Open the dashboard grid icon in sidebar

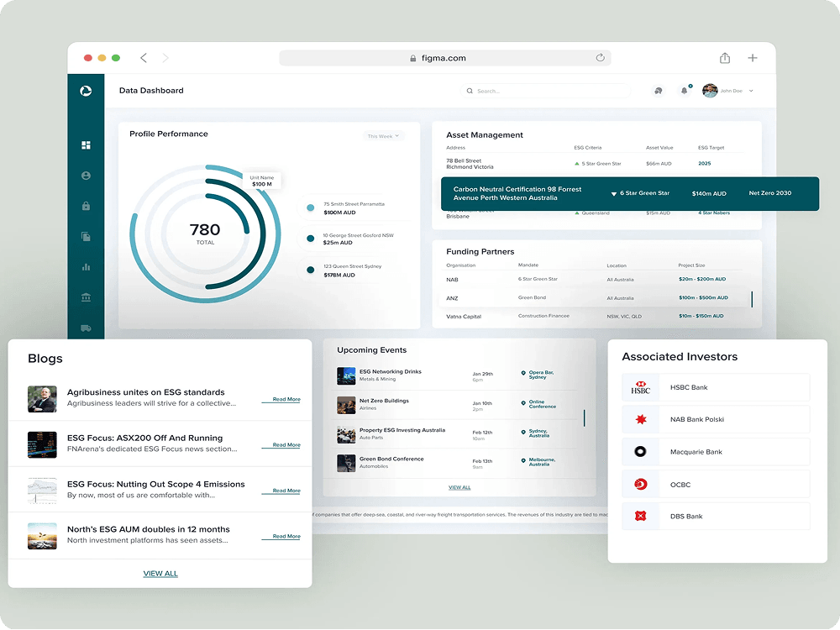click(86, 145)
